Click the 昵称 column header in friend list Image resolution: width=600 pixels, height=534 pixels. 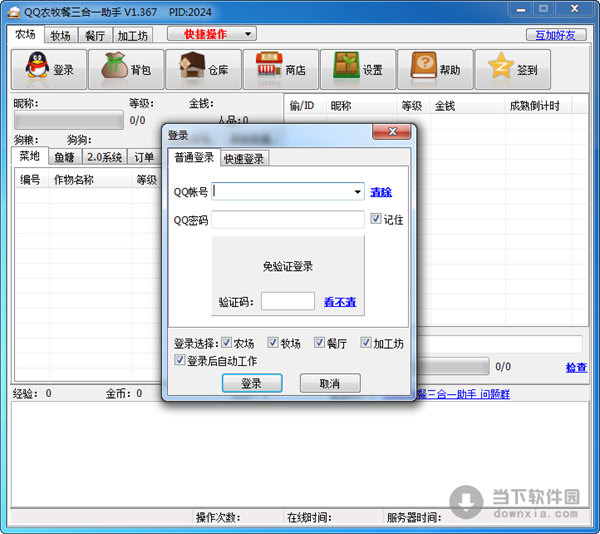[x=361, y=106]
